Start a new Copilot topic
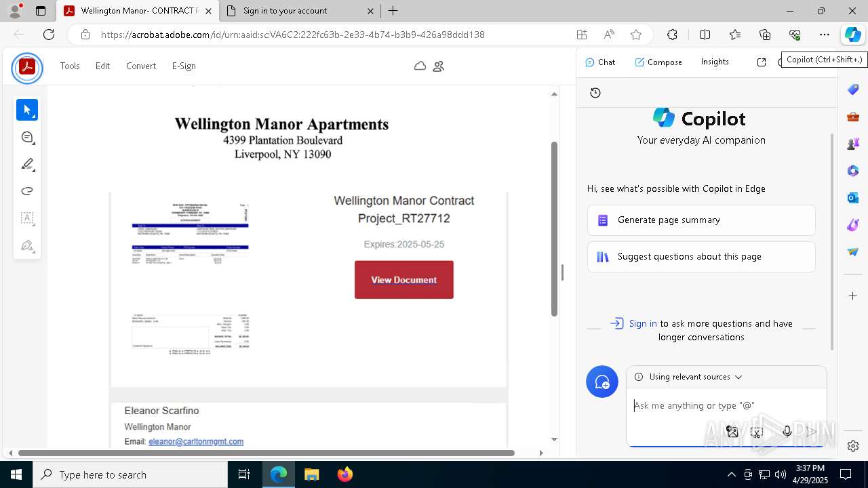The height and width of the screenshot is (488, 868). (602, 382)
